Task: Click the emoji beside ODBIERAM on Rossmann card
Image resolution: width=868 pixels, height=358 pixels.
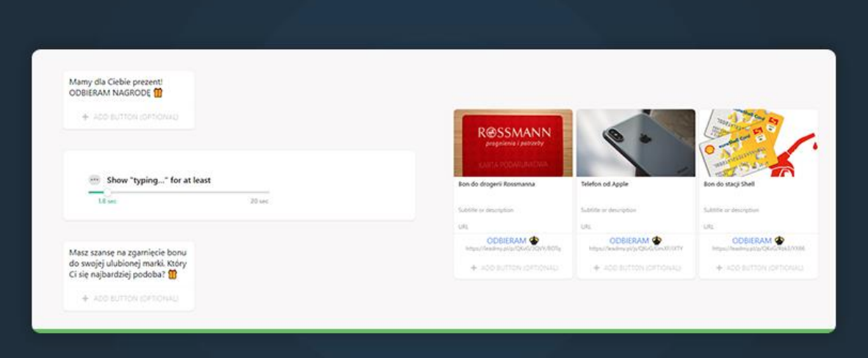Action: [x=534, y=241]
